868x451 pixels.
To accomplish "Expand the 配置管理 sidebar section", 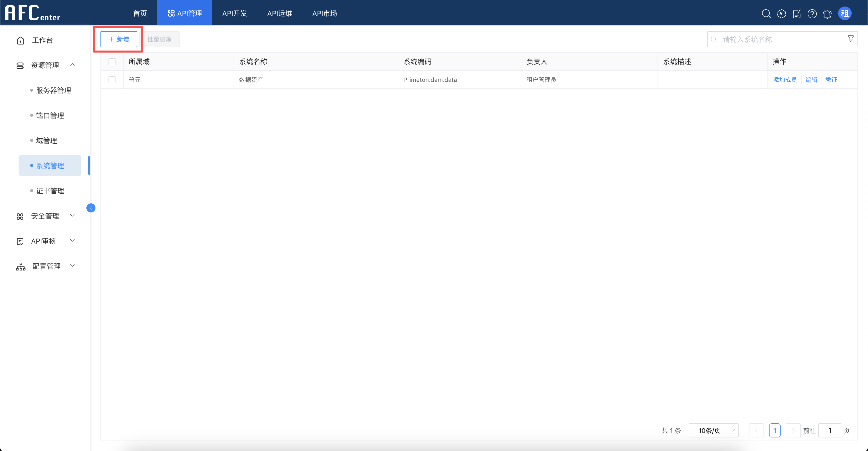I will pos(72,266).
